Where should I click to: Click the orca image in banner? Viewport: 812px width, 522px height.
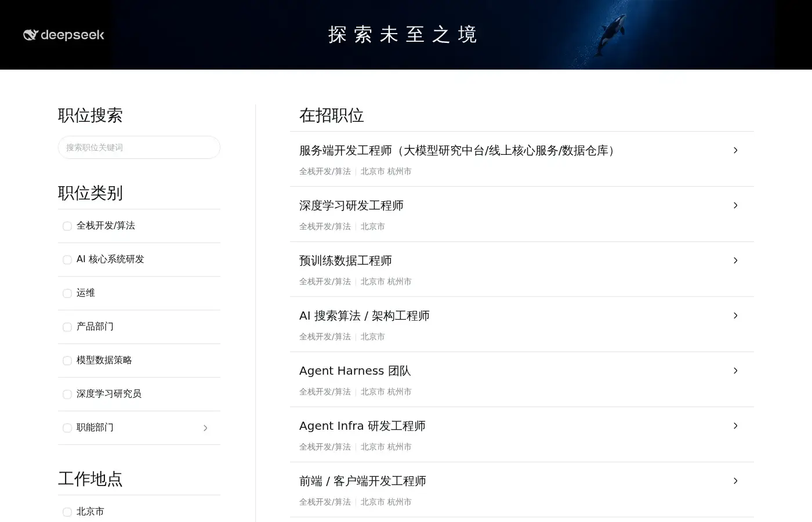pyautogui.click(x=613, y=35)
